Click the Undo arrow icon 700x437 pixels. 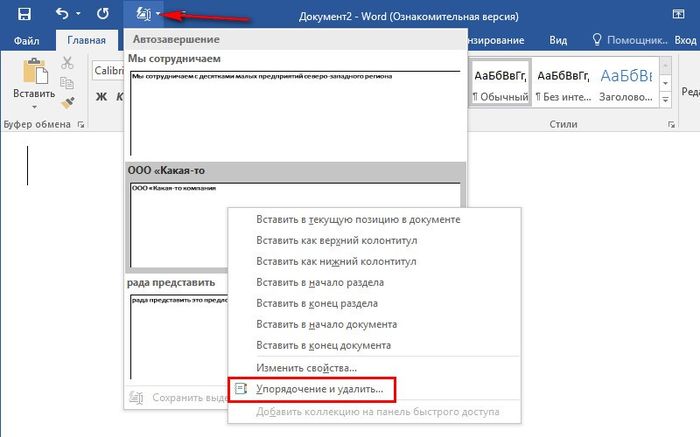click(62, 16)
